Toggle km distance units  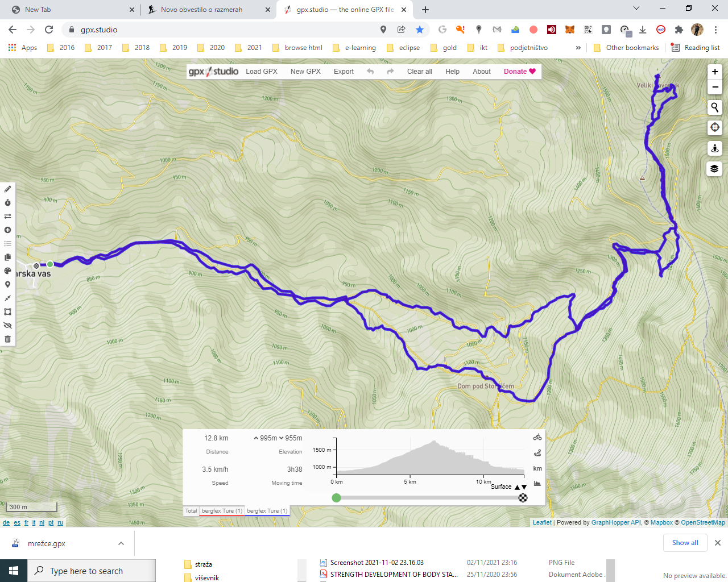click(x=537, y=468)
